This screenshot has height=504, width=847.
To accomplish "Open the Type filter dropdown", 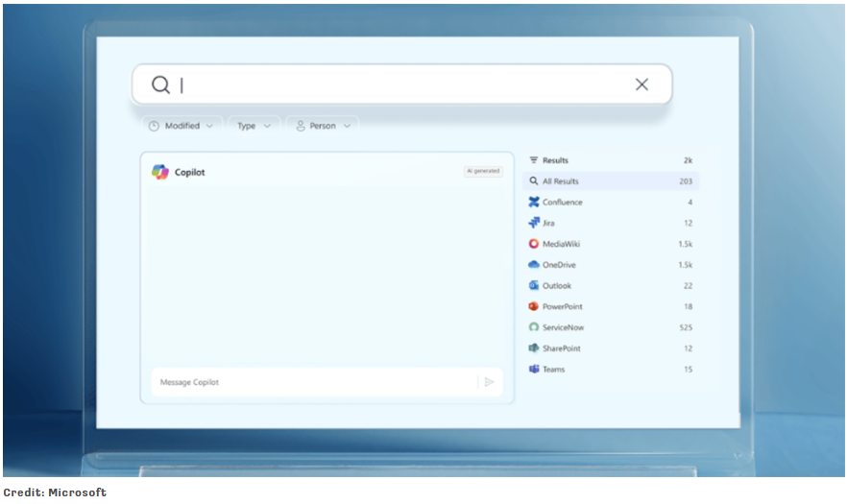I will pyautogui.click(x=254, y=126).
